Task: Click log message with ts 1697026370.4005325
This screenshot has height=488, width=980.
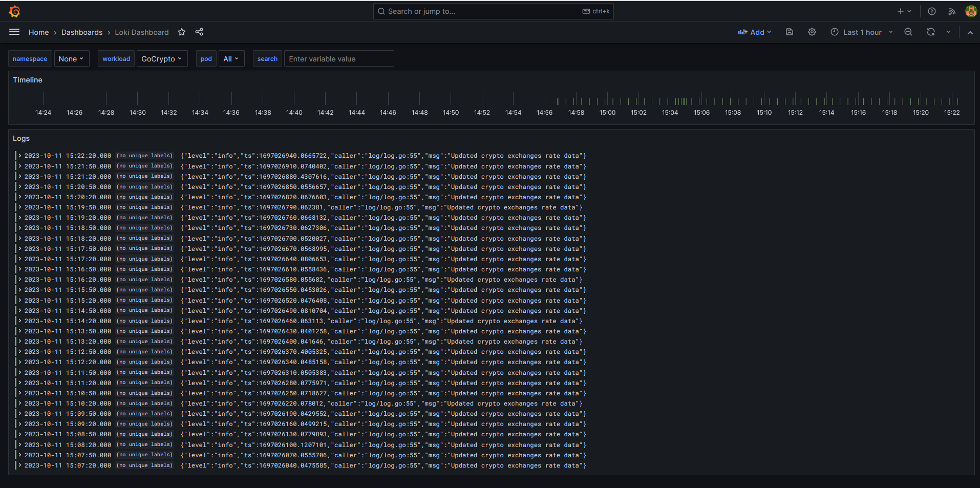Action: tap(384, 352)
